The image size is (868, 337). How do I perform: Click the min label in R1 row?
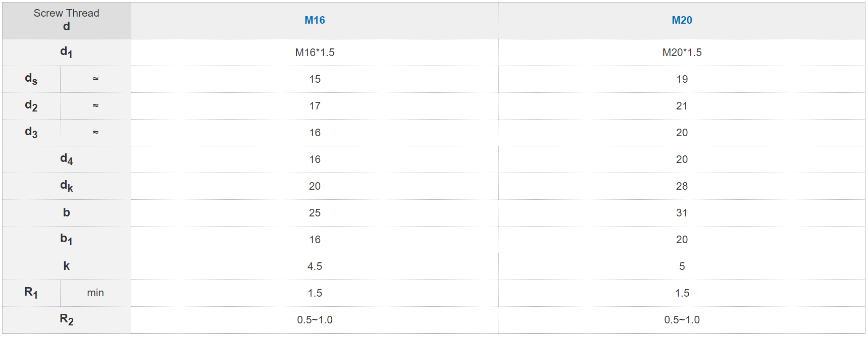click(x=95, y=293)
